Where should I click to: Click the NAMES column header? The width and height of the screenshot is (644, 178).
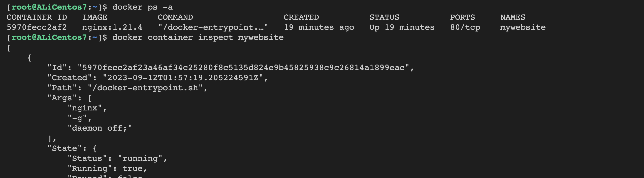tap(513, 17)
